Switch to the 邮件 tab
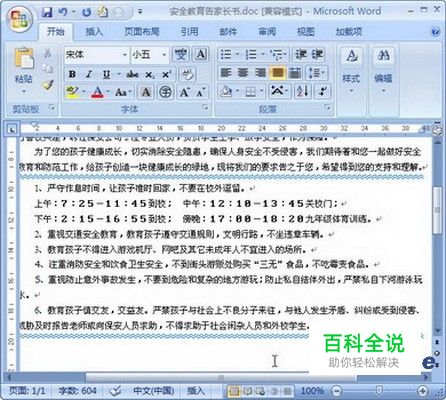Screen dimensions: 446x400 tap(228, 32)
